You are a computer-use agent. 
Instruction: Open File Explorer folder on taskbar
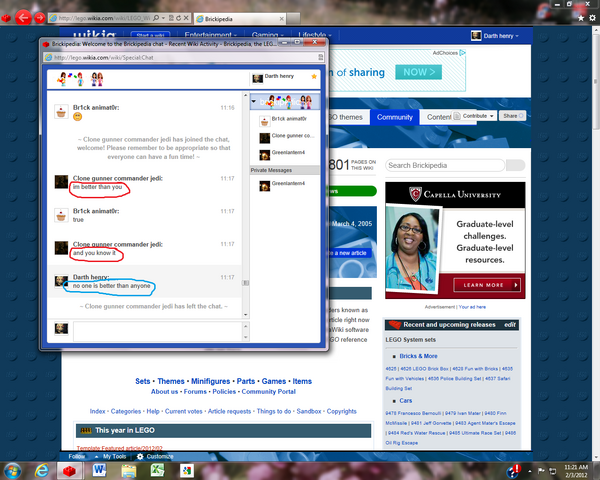coord(129,470)
